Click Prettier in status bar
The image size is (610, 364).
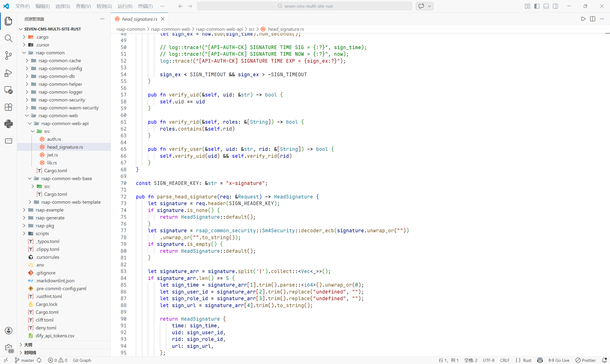(x=586, y=360)
